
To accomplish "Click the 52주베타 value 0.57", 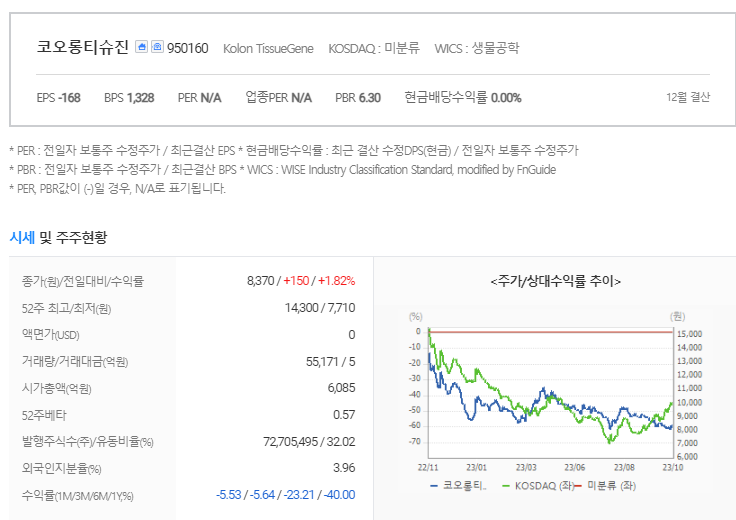I will 344,415.
